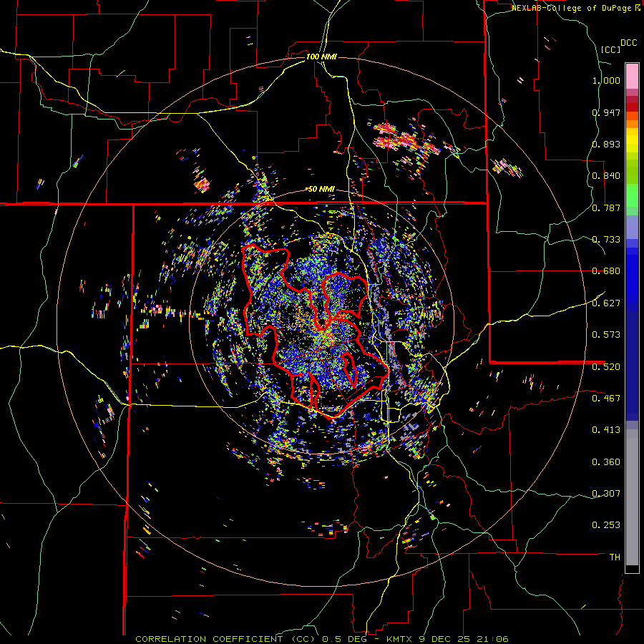Click the 0.520 color scale value

pyautogui.click(x=606, y=366)
